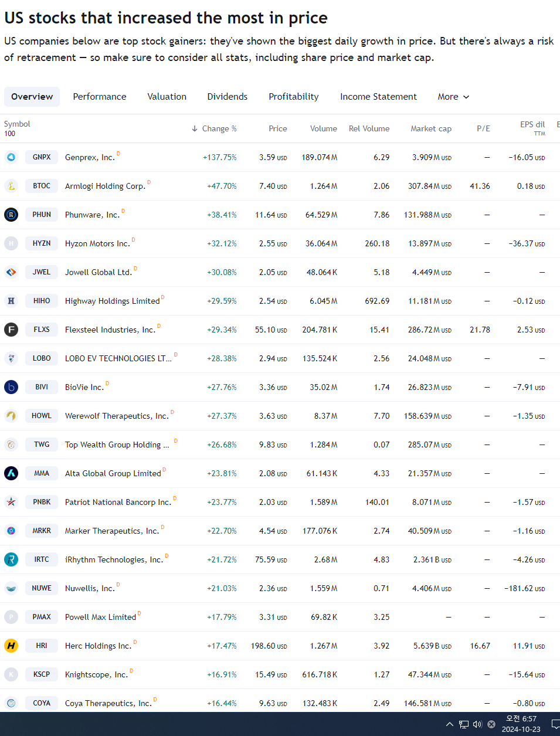Click the Patriot National Bancorp logo icon

(11, 502)
